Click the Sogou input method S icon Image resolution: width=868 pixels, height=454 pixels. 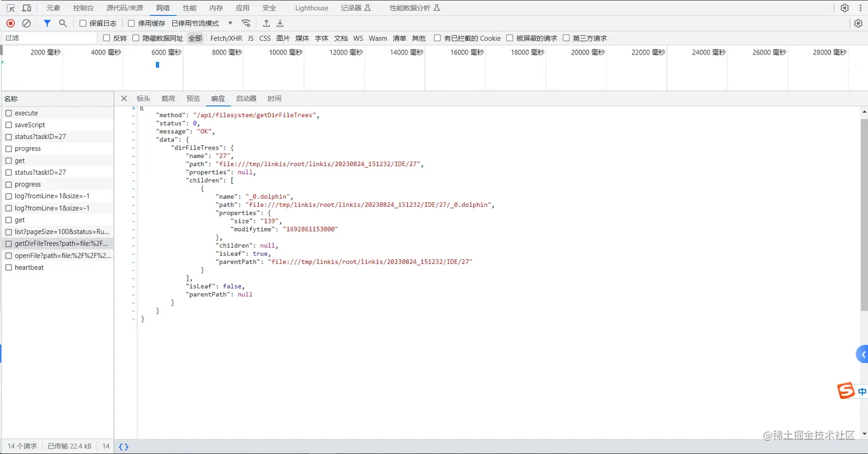point(846,391)
